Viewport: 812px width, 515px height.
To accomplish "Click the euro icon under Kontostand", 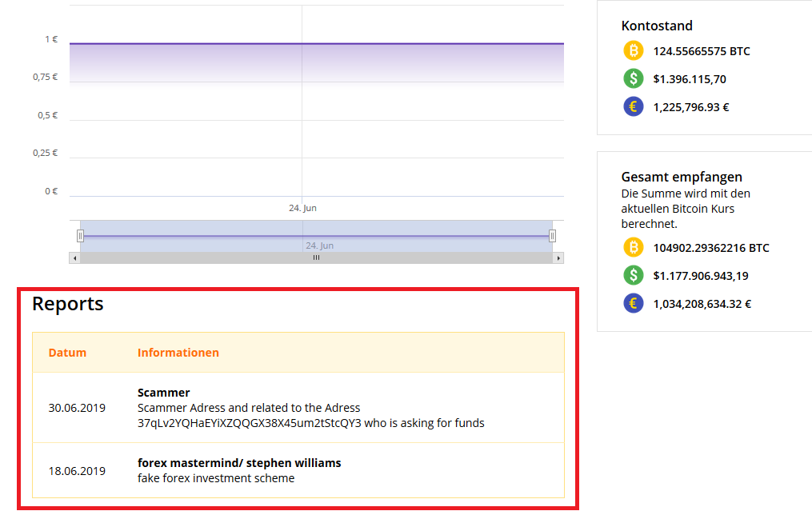I will click(633, 106).
